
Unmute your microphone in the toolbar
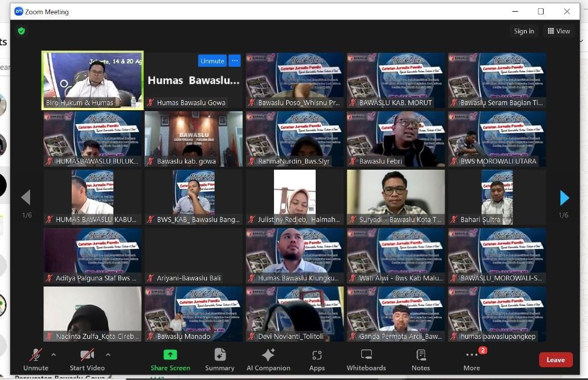[x=36, y=360]
